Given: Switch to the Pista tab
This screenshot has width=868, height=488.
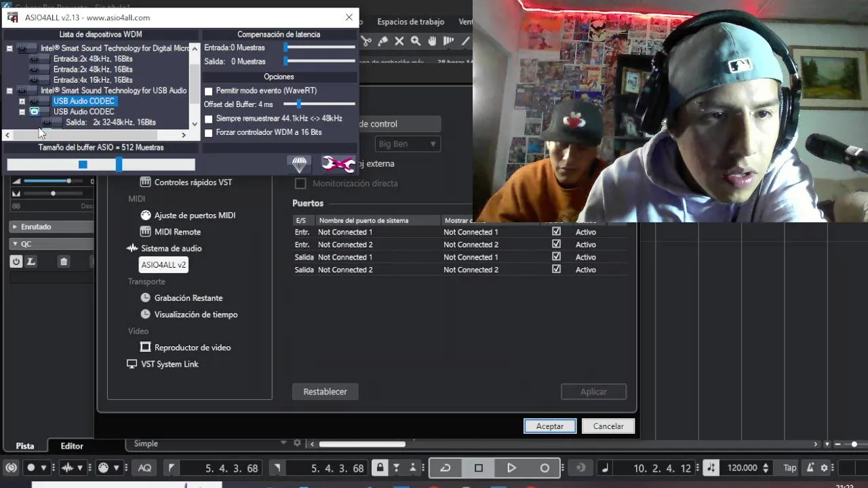Looking at the screenshot, I should pyautogui.click(x=25, y=446).
